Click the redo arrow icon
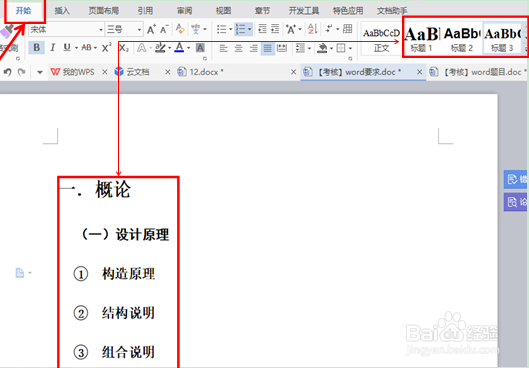Viewport: 529px width, 368px height. click(x=22, y=72)
